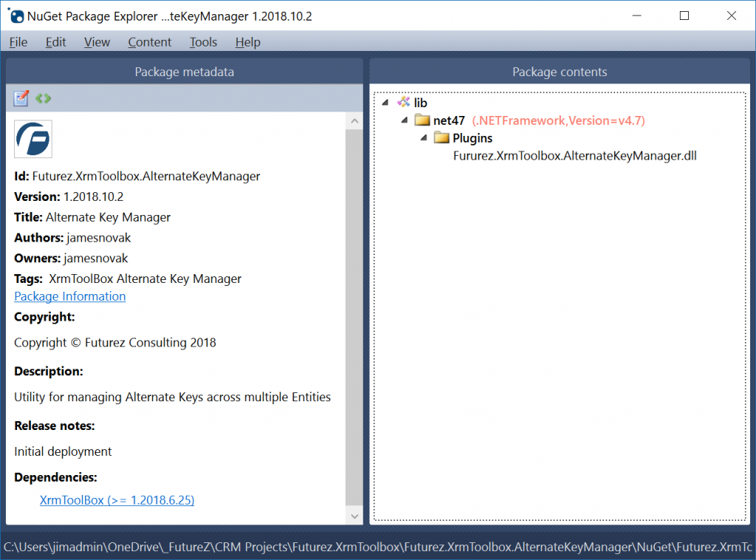This screenshot has width=756, height=560.
Task: Click the Tags value XrmToolBox Alternate Key Manager
Action: 145,279
